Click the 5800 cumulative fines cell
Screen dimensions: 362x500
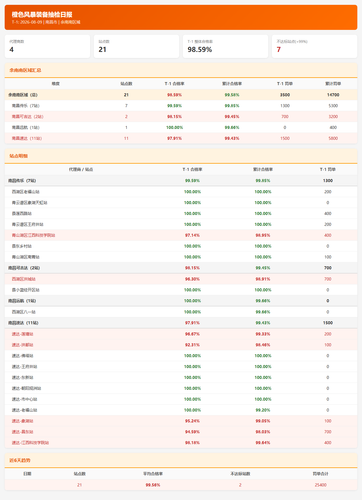(x=333, y=138)
